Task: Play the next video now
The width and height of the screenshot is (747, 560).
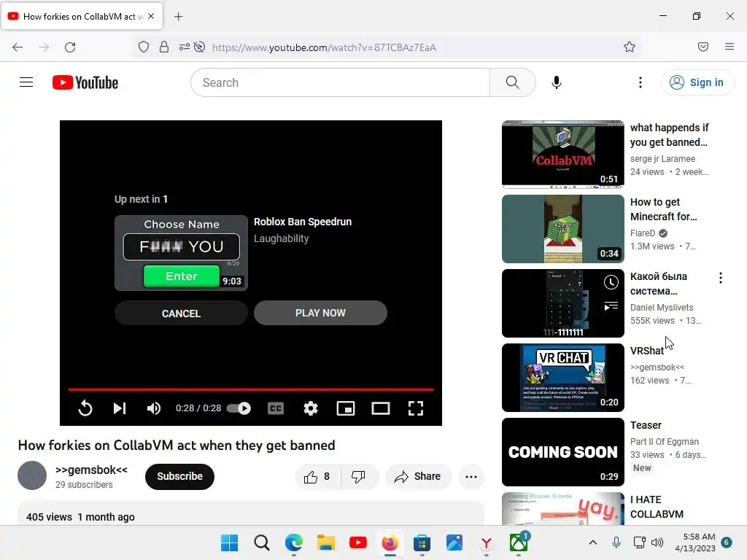Action: click(x=320, y=313)
